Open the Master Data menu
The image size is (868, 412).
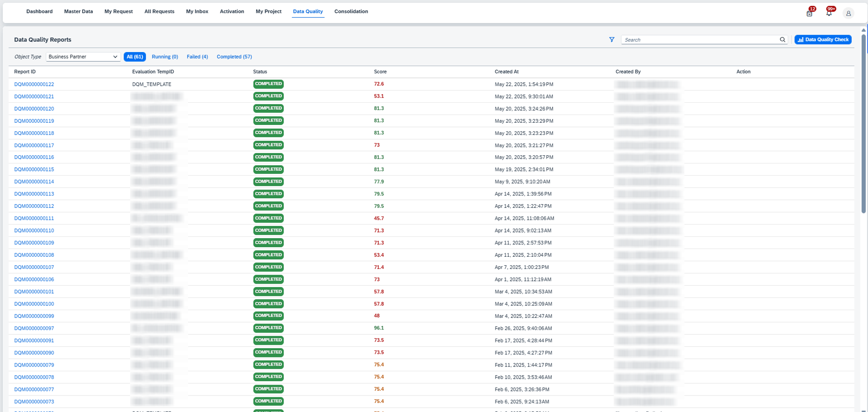79,12
